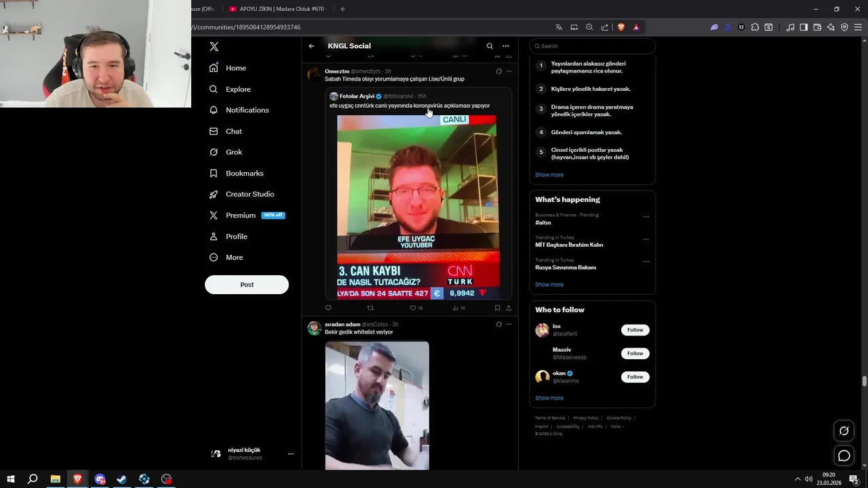The image size is (868, 488).
Task: Open options for MİT Başkanı İbrahim Kalın trend
Action: (646, 239)
